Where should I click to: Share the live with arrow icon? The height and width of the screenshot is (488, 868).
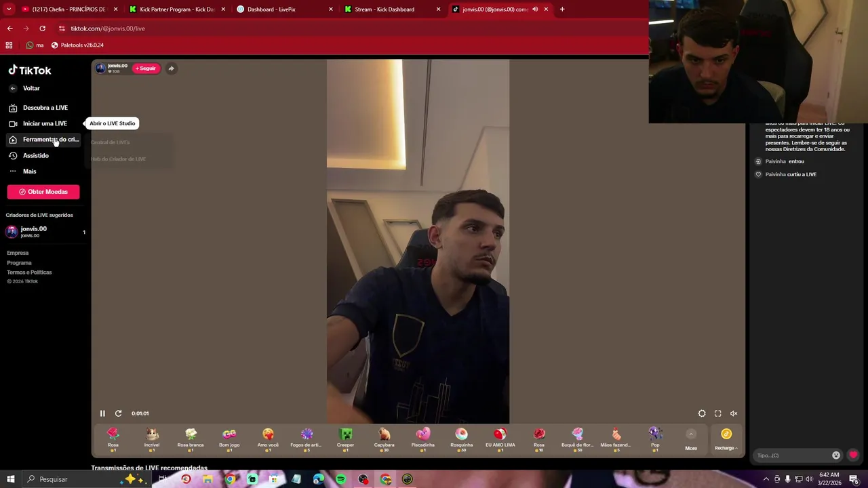coord(172,68)
